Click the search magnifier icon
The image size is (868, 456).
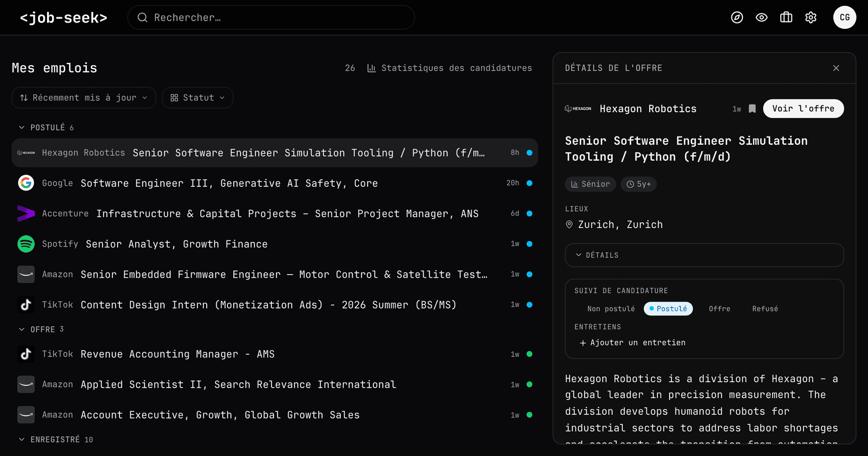tap(142, 18)
